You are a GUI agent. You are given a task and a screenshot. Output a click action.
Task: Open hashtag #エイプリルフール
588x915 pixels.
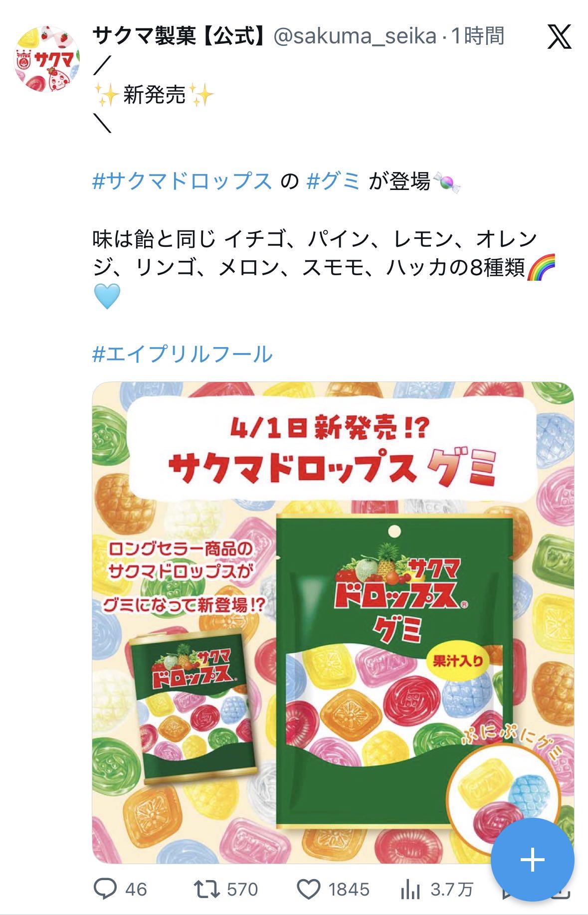coord(183,354)
